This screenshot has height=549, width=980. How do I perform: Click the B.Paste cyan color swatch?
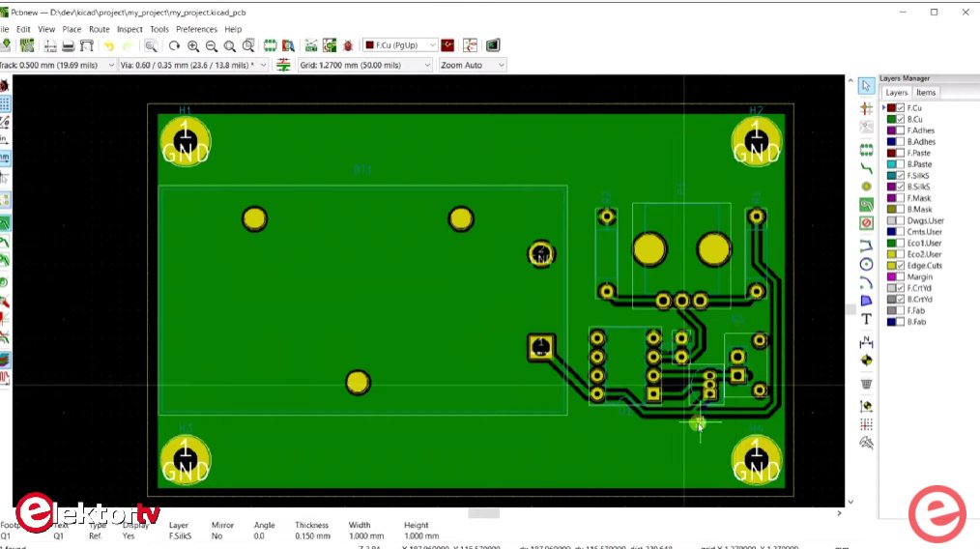[x=892, y=164]
